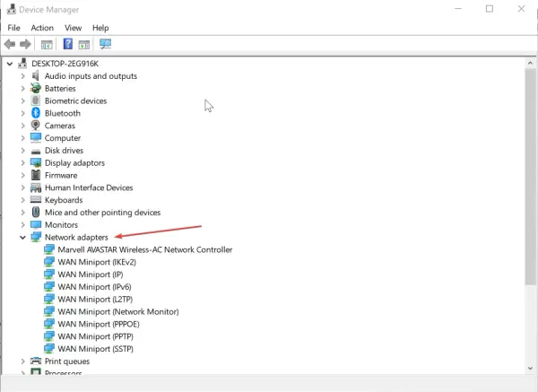
Task: Select the Biometric devices label
Action: pos(76,100)
